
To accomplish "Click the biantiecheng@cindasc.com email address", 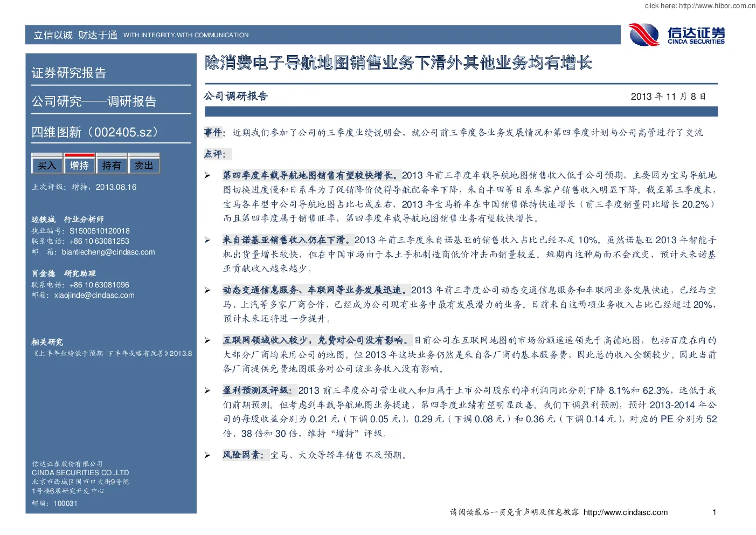I will (x=108, y=252).
